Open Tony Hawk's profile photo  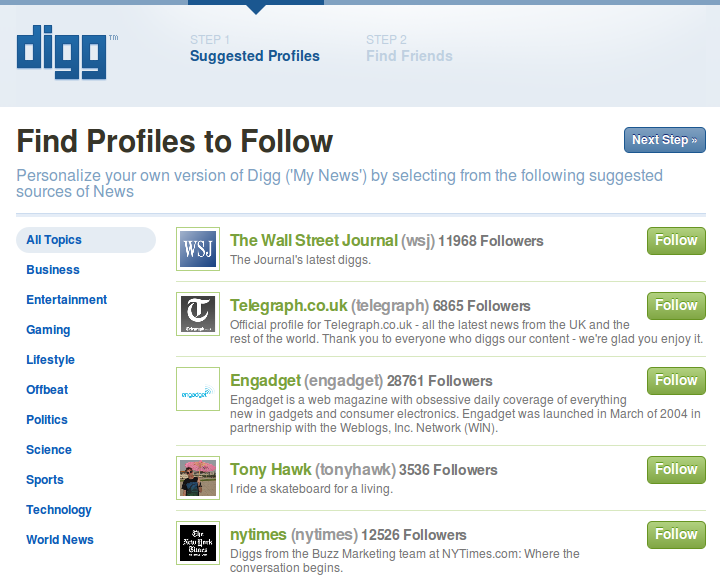click(198, 478)
